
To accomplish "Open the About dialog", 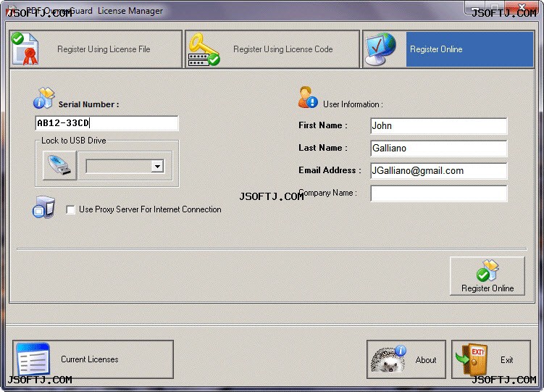I will coord(406,359).
